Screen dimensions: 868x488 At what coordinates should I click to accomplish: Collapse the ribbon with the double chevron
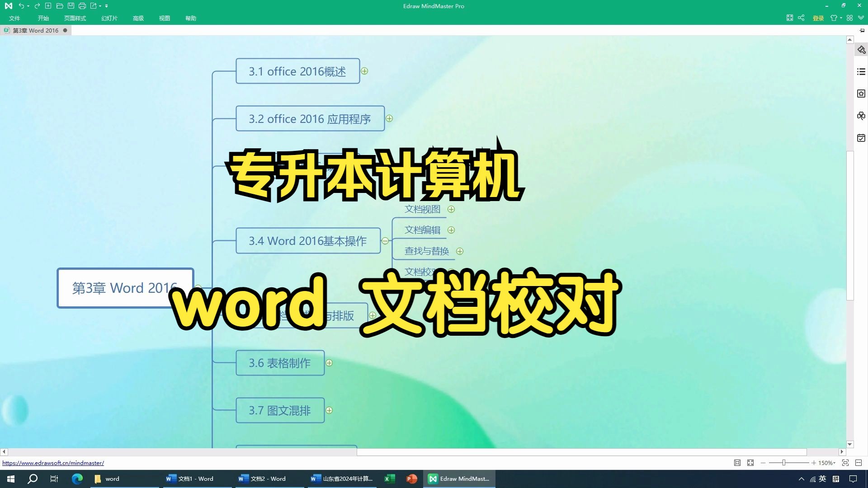(x=861, y=18)
